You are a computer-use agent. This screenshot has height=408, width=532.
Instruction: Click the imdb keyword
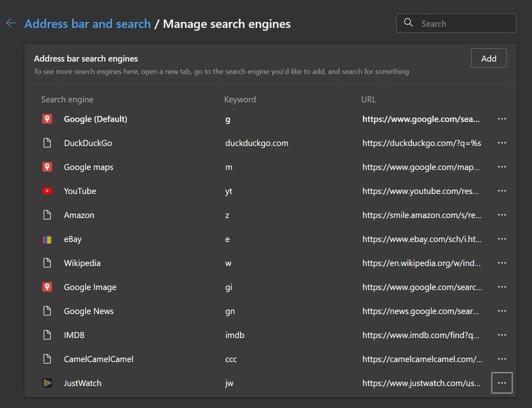(x=235, y=335)
